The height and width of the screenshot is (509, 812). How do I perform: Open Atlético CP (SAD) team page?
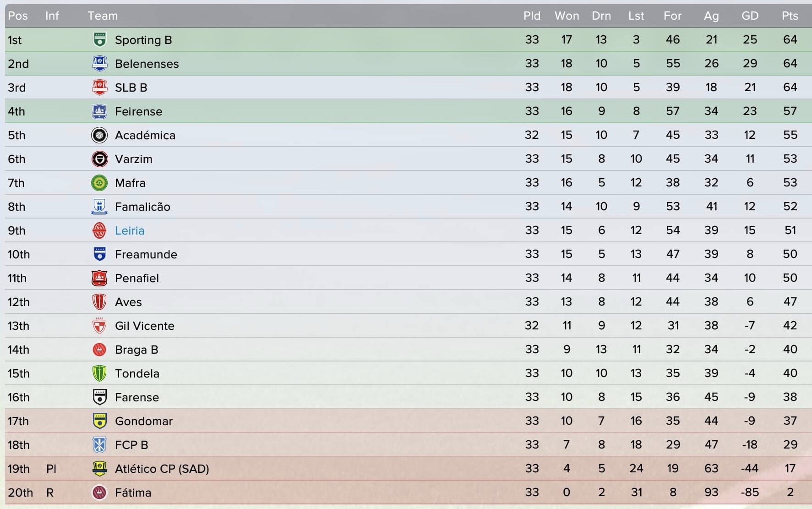[x=162, y=469]
